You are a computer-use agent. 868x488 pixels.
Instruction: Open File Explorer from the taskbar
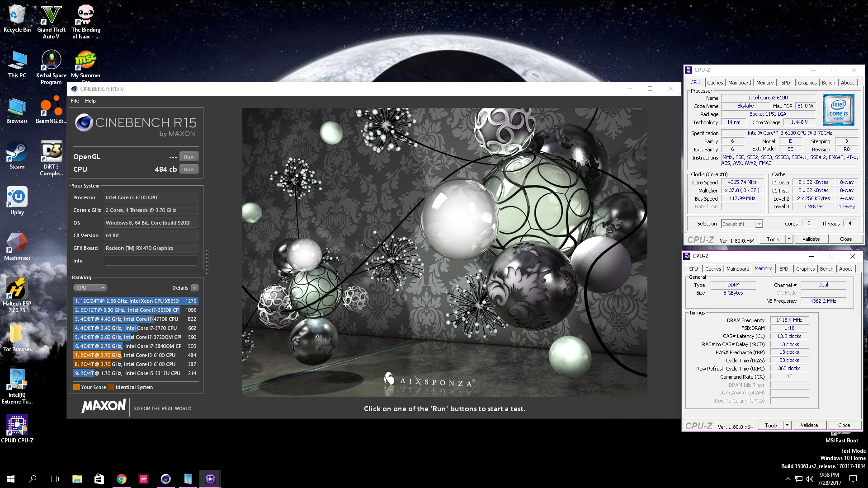click(x=77, y=479)
